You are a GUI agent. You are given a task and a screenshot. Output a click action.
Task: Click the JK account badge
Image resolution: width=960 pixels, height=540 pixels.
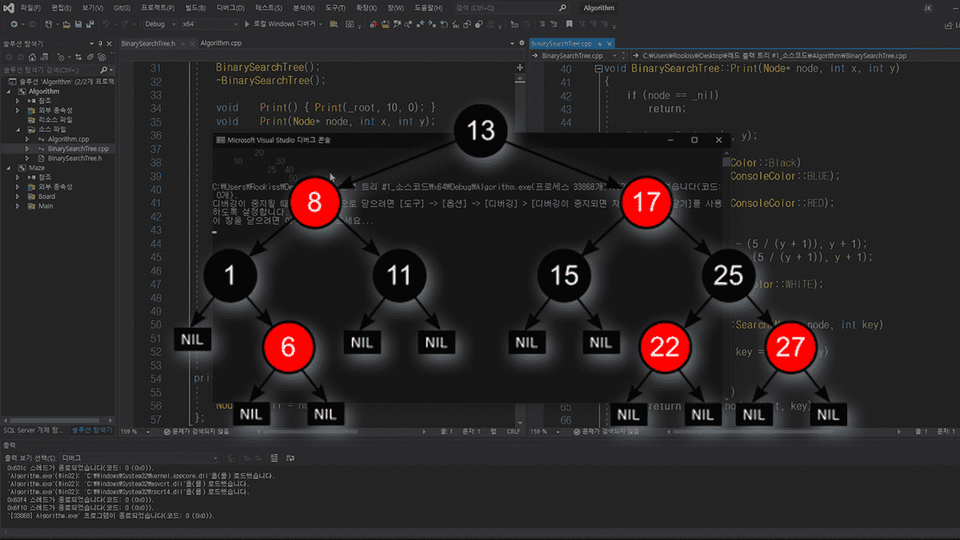pyautogui.click(x=928, y=8)
